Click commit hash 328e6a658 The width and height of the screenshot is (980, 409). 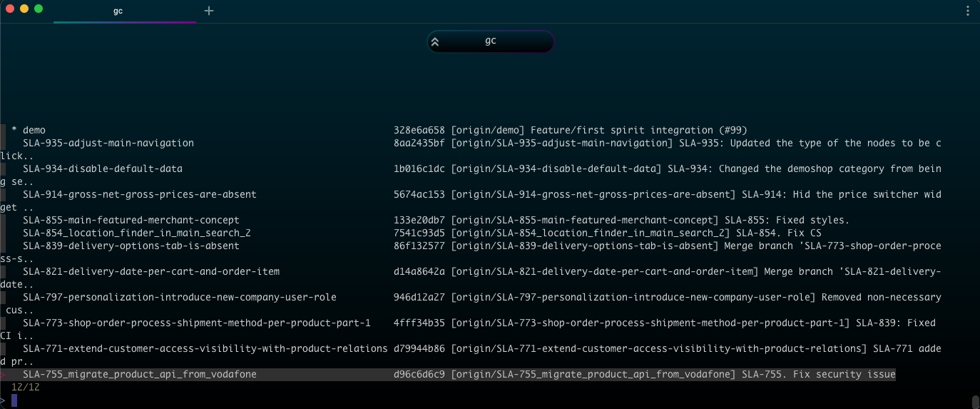click(x=419, y=131)
